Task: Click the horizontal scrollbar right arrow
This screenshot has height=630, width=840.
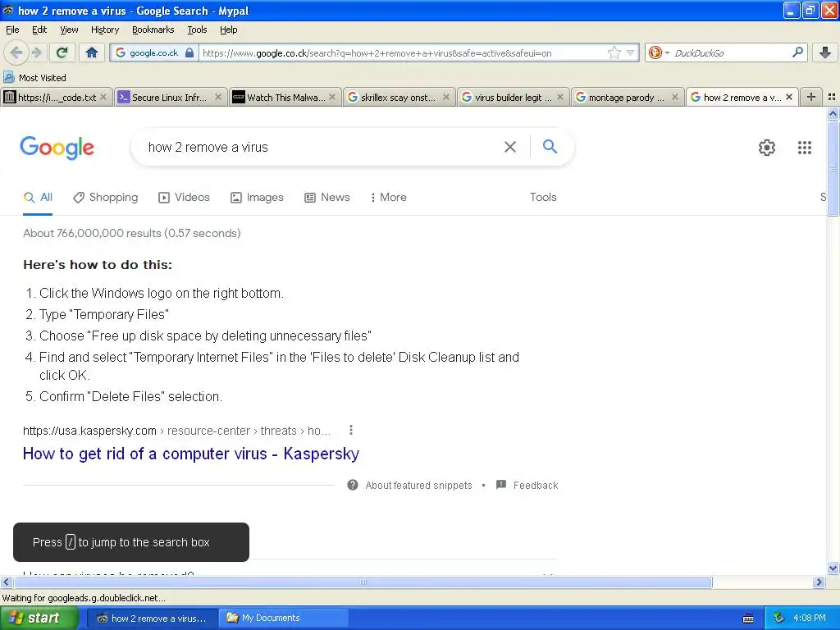Action: click(819, 582)
